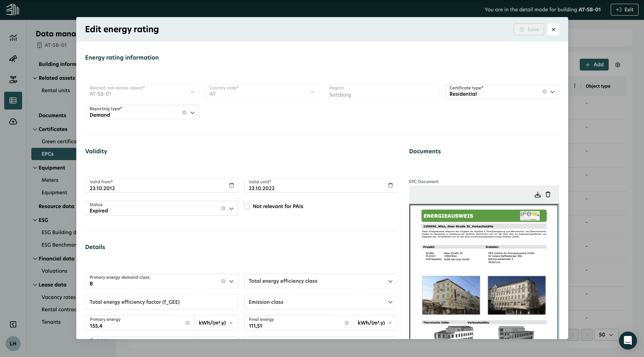
Task: Delete the EPC document with trash icon
Action: pos(548,195)
